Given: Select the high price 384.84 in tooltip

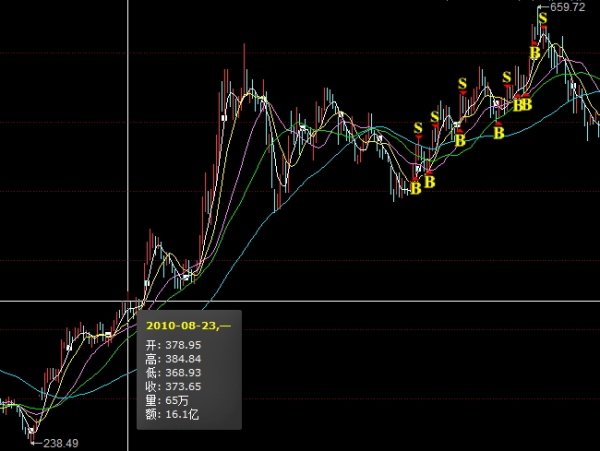Looking at the screenshot, I should point(183,359).
